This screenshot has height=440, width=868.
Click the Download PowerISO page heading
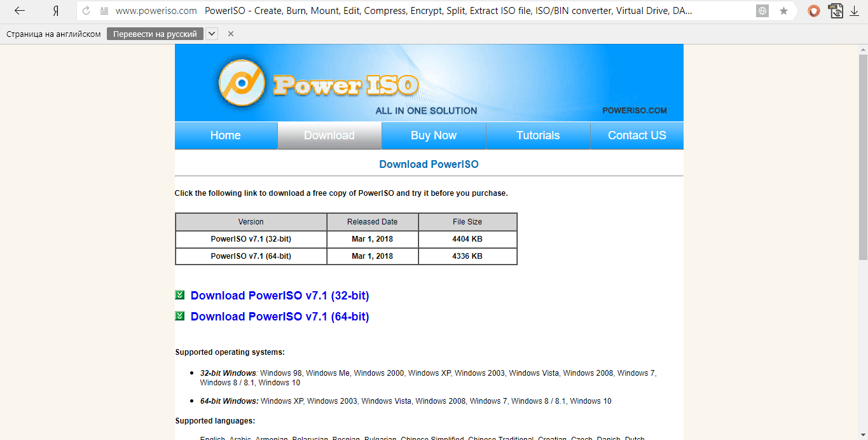[x=429, y=164]
